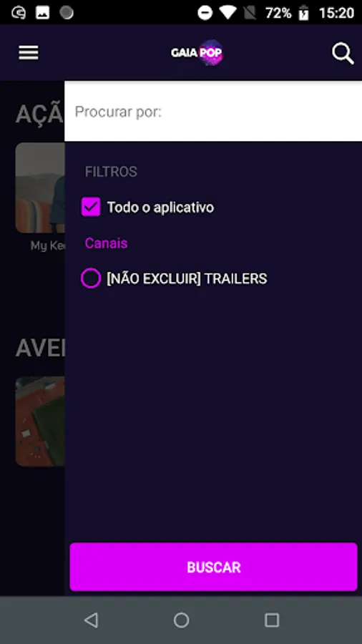Viewport: 362px width, 644px height.
Task: Tap the search magnifier icon
Action: click(x=342, y=54)
